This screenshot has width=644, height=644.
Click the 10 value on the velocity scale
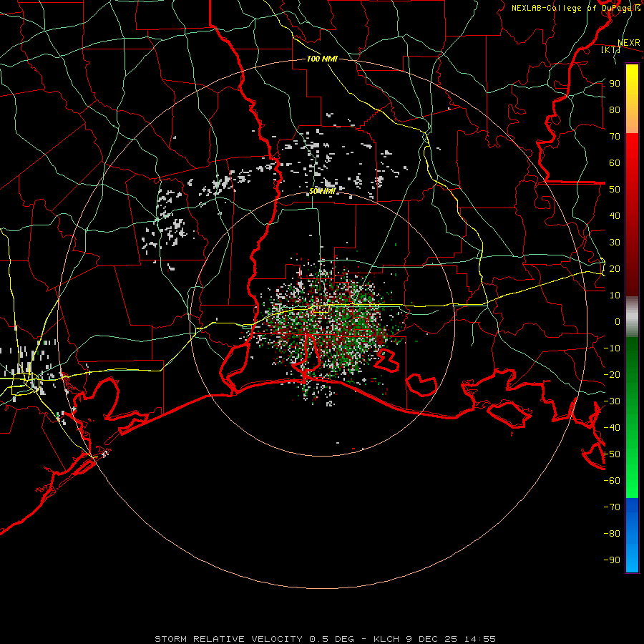pyautogui.click(x=615, y=296)
